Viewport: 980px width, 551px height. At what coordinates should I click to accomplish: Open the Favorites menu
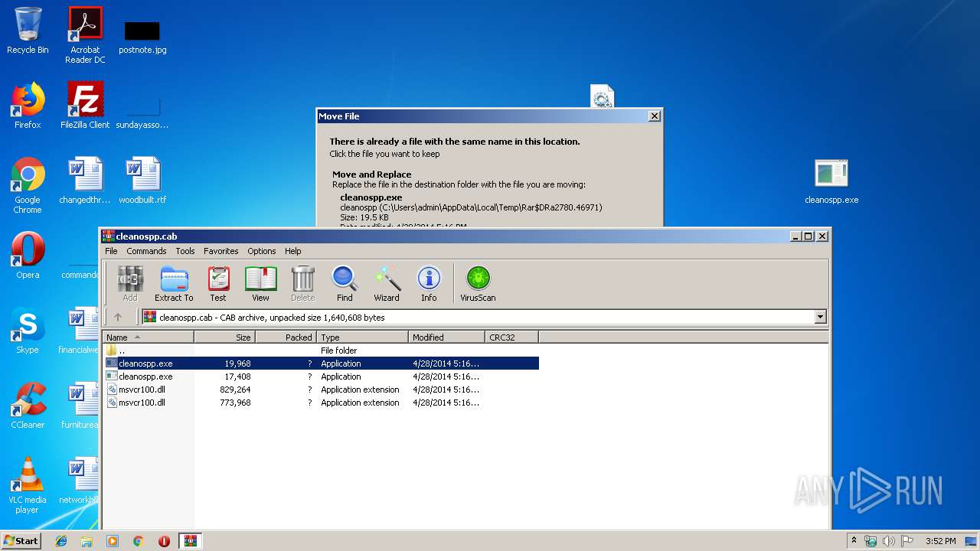click(x=221, y=251)
